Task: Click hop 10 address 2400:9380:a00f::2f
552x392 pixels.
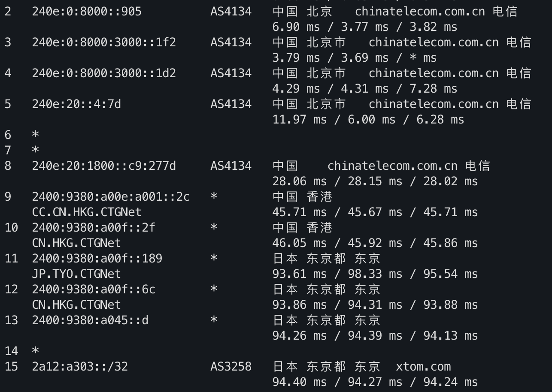Action: [x=94, y=228]
